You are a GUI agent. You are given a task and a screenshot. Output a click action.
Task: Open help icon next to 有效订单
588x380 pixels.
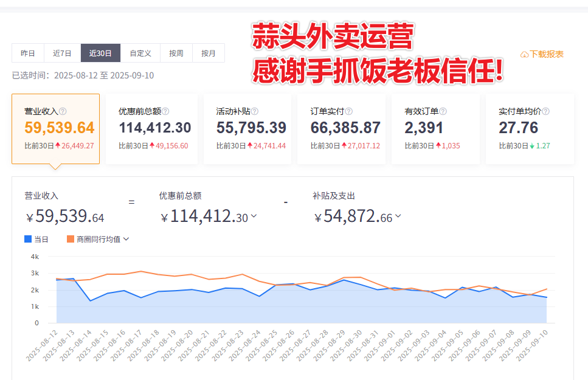(x=443, y=111)
